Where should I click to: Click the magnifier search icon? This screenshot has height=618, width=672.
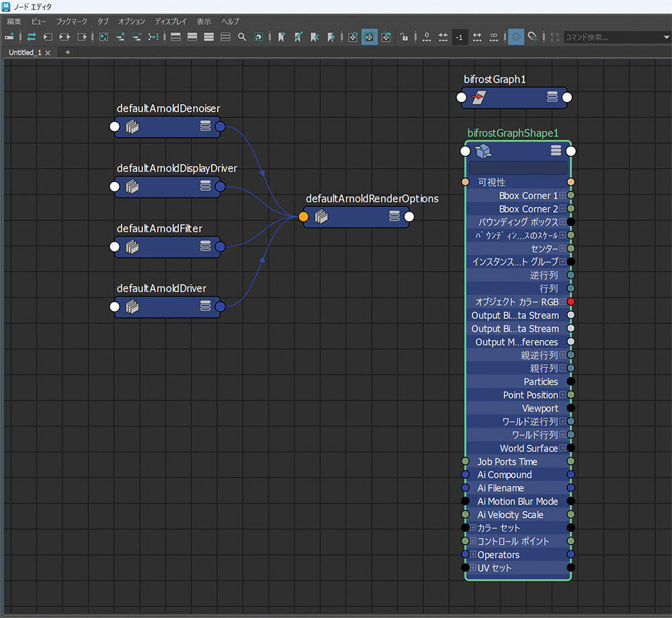pyautogui.click(x=242, y=37)
